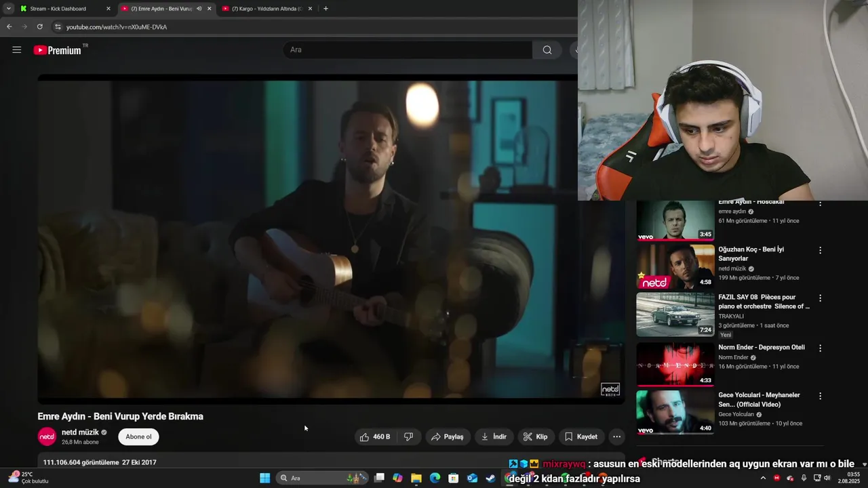The height and width of the screenshot is (488, 868).
Task: Click the Abone ol subscribe button
Action: click(x=138, y=436)
